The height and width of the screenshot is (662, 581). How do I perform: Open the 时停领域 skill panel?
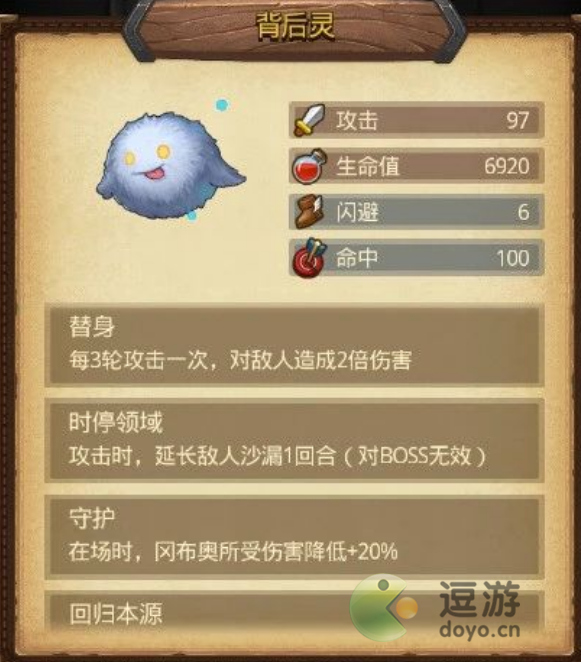(294, 441)
